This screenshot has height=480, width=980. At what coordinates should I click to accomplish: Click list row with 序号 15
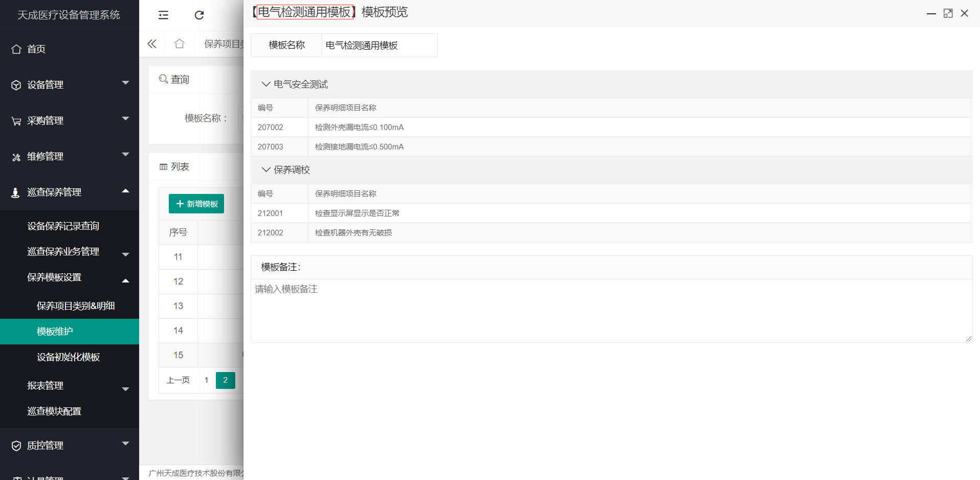click(x=201, y=355)
